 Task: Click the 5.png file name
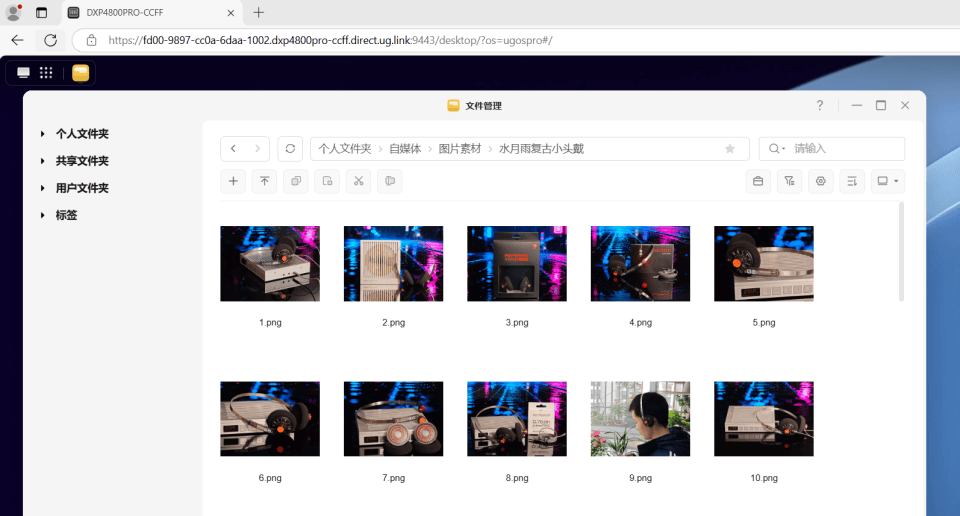point(763,323)
